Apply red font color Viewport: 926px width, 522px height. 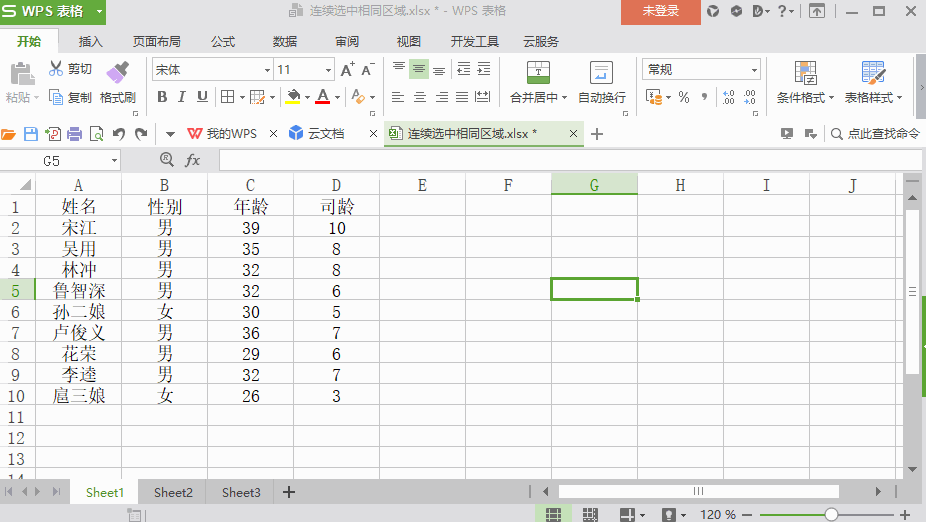322,97
